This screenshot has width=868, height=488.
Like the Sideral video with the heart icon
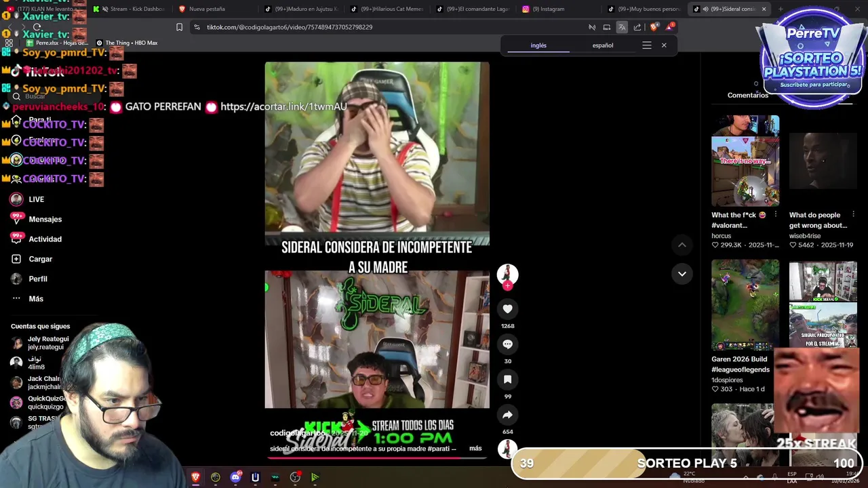507,309
